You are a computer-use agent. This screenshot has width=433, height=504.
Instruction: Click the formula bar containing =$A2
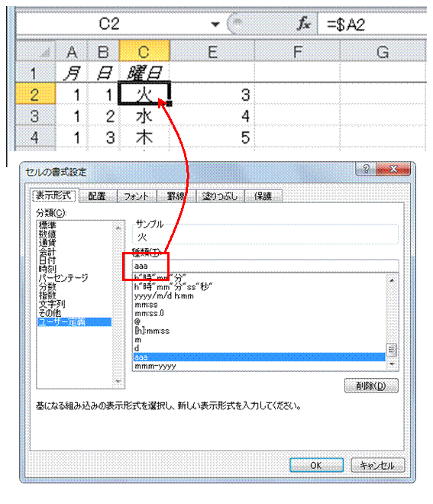click(373, 24)
